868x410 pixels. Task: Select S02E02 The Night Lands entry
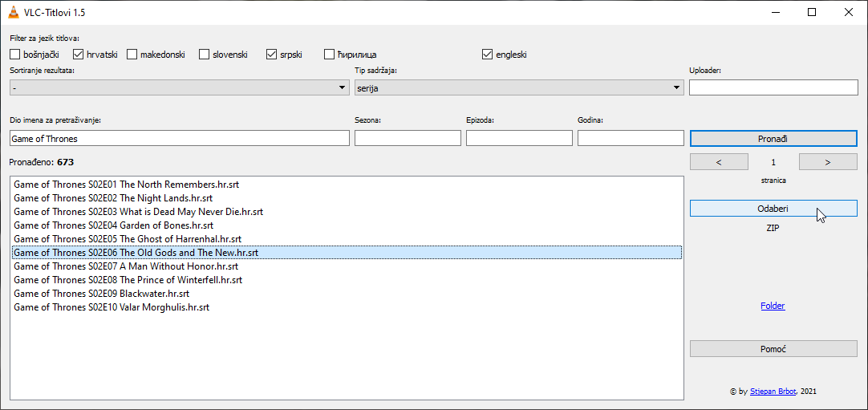(347, 198)
